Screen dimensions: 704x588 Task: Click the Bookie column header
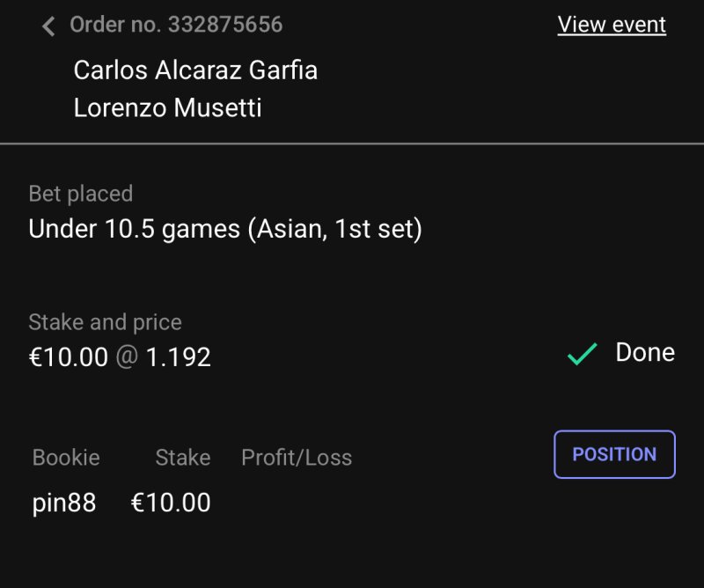pyautogui.click(x=66, y=458)
